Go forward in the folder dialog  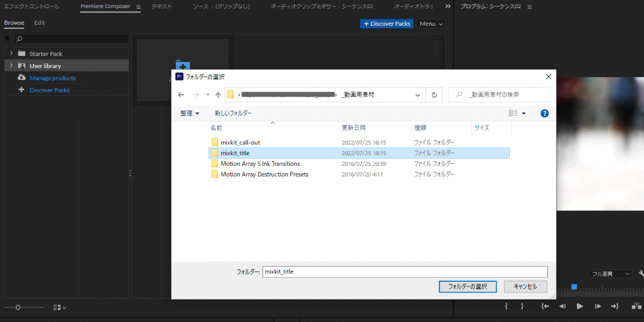(195, 94)
